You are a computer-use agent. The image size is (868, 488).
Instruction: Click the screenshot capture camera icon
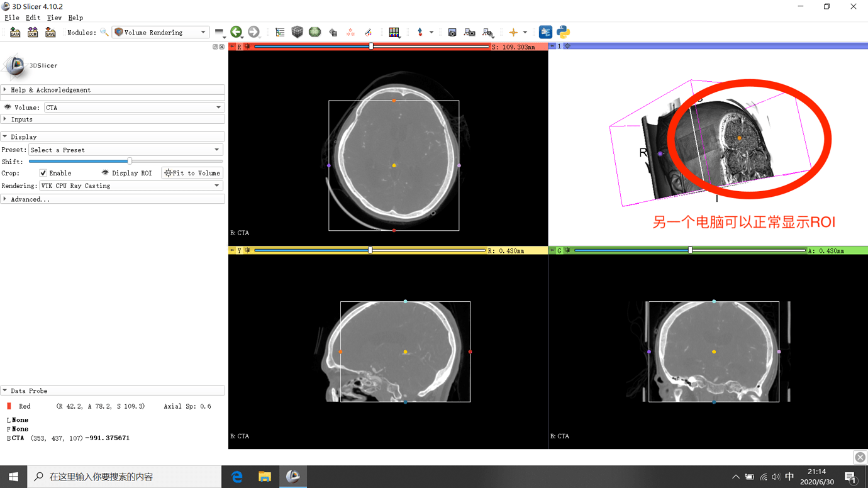[452, 32]
